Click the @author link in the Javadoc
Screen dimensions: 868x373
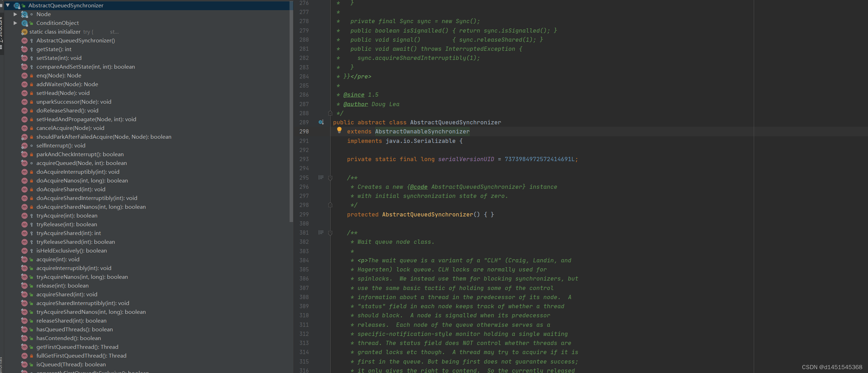tap(355, 104)
